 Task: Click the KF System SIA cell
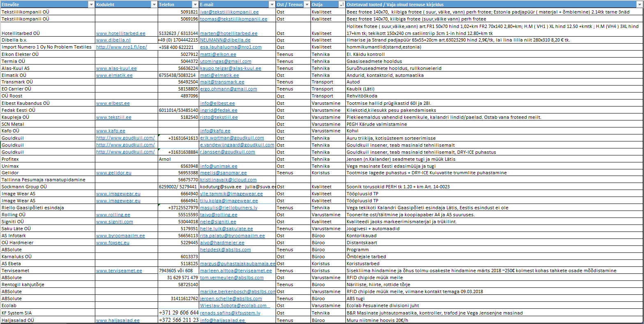[48, 313]
